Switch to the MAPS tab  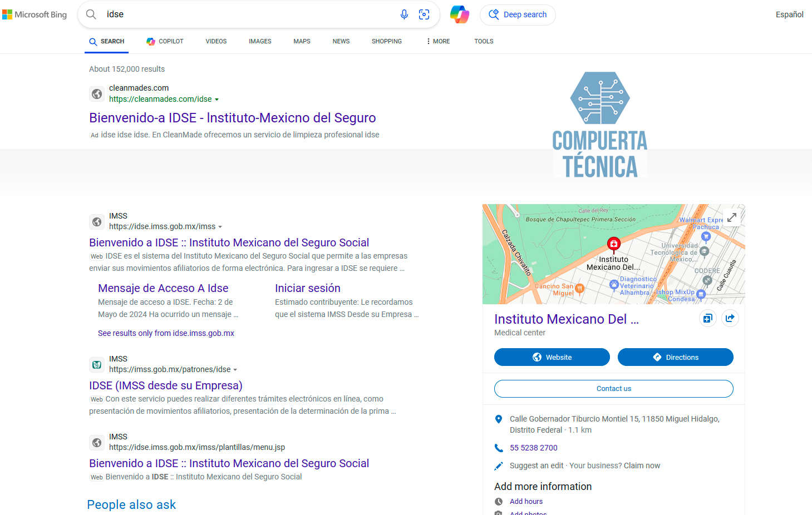click(x=302, y=42)
